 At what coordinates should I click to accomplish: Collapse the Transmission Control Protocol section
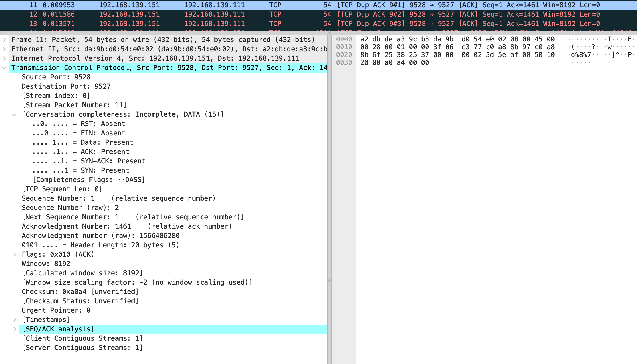tap(4, 68)
